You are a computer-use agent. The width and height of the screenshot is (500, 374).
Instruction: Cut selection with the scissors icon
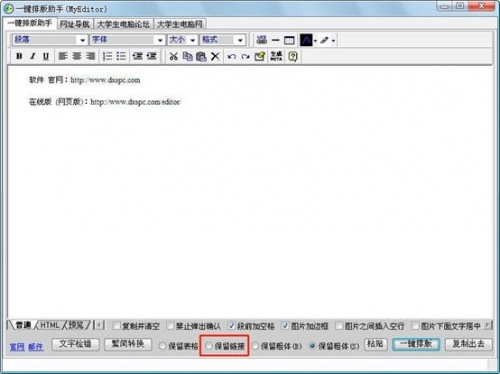click(x=173, y=56)
